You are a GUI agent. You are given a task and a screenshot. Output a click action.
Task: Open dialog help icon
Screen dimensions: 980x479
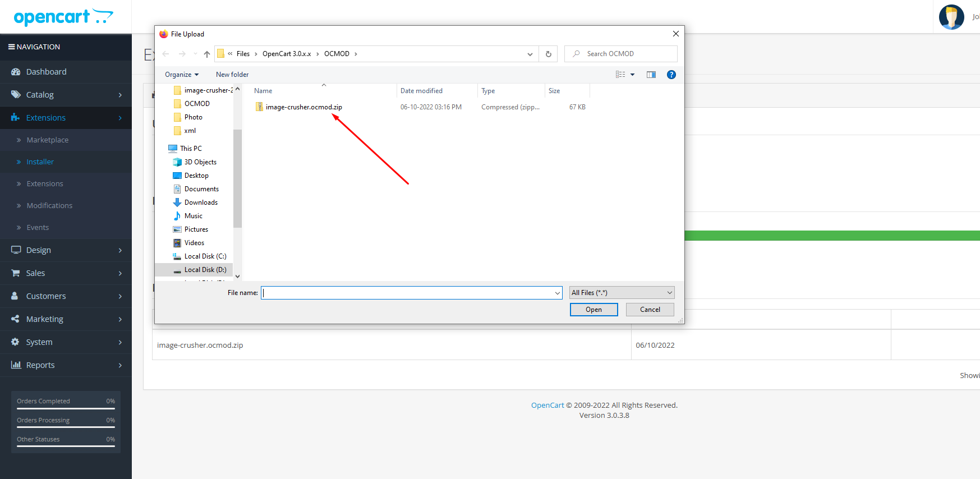point(671,75)
